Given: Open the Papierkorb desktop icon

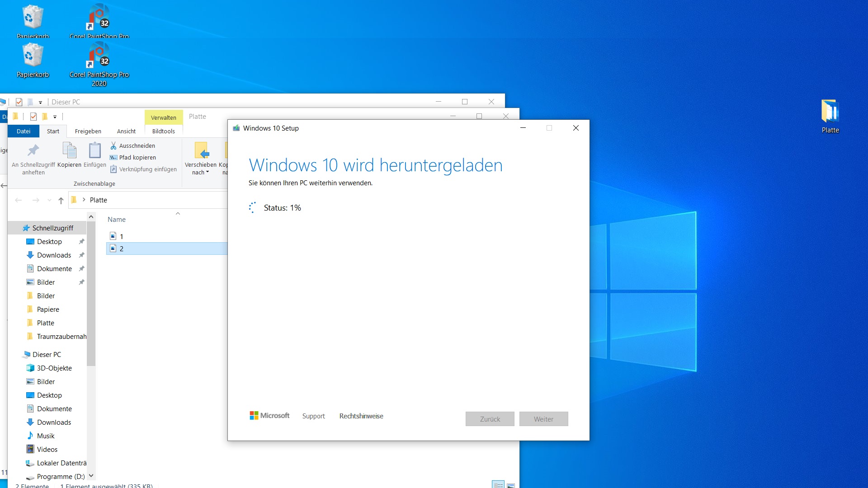Looking at the screenshot, I should [x=33, y=55].
